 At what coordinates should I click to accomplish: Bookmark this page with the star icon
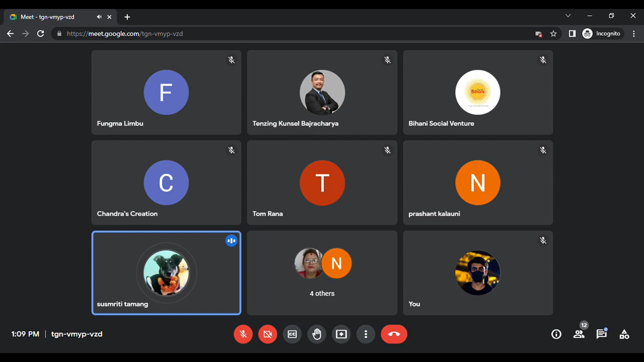pos(553,34)
